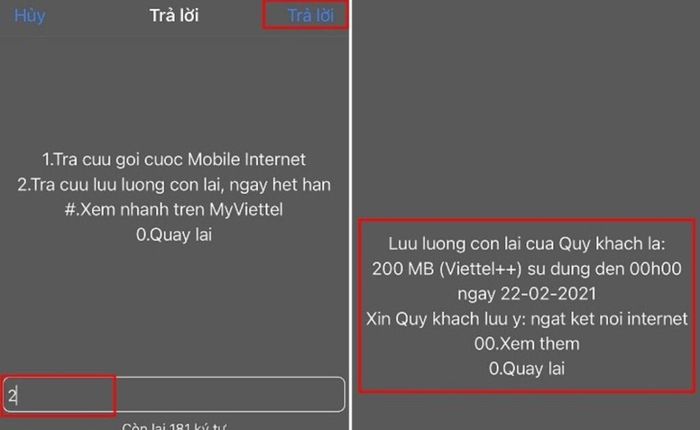Choose #.Xem nhanh tren MyViettel option
Viewport: 700px width, 430px height.
(x=174, y=209)
